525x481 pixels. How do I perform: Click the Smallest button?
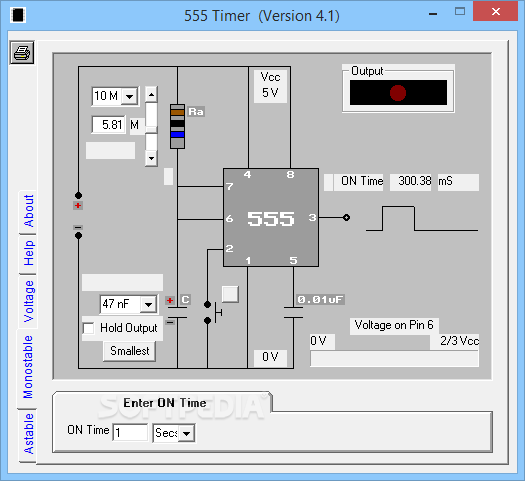130,351
